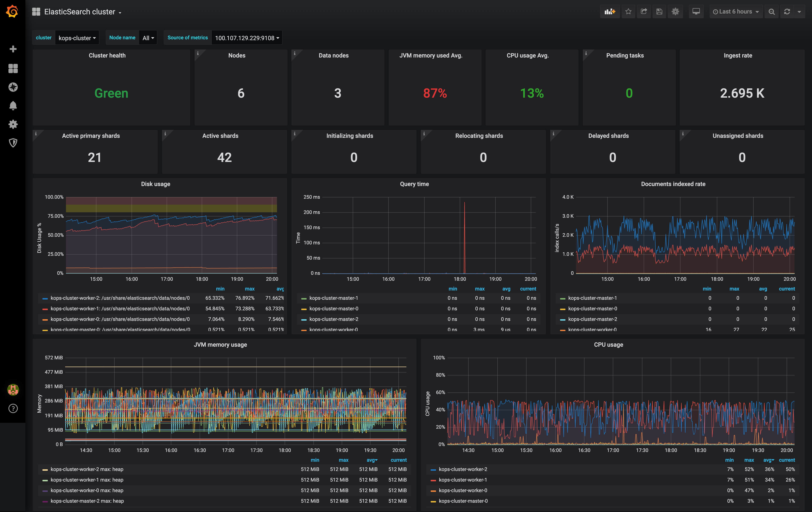This screenshot has height=512, width=812.
Task: Open the Alerting bell icon
Action: (13, 106)
